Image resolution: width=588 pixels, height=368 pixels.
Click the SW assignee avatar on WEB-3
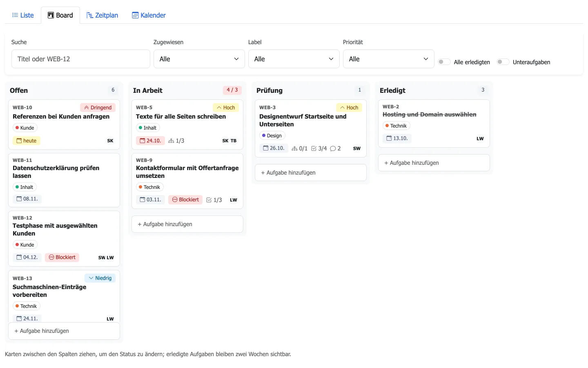(x=357, y=148)
